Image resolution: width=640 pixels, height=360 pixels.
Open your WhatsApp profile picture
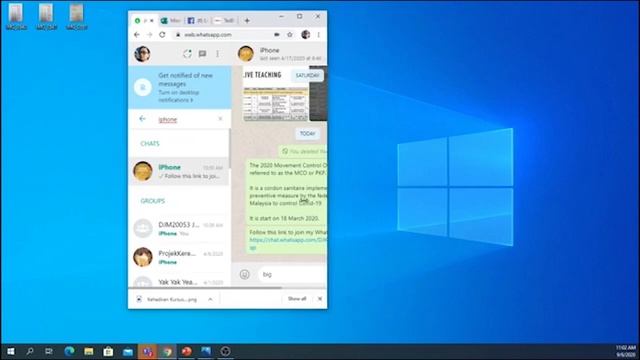click(142, 53)
